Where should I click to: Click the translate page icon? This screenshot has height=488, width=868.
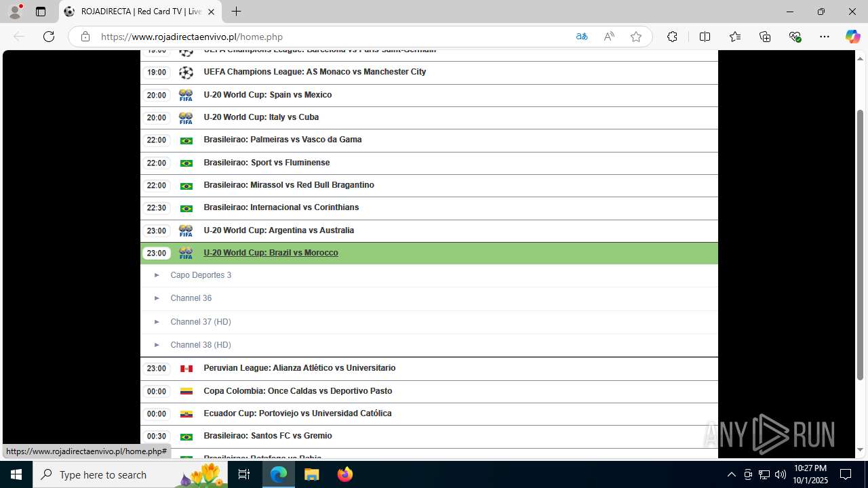pos(582,37)
